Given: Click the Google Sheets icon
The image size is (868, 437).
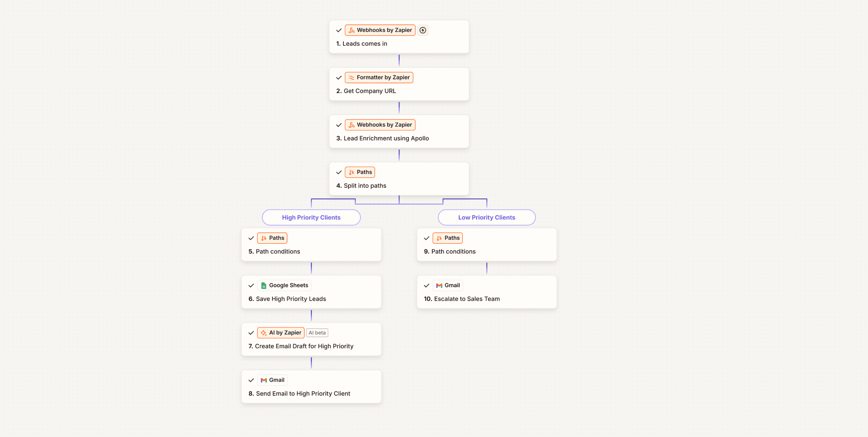Looking at the screenshot, I should pyautogui.click(x=263, y=285).
